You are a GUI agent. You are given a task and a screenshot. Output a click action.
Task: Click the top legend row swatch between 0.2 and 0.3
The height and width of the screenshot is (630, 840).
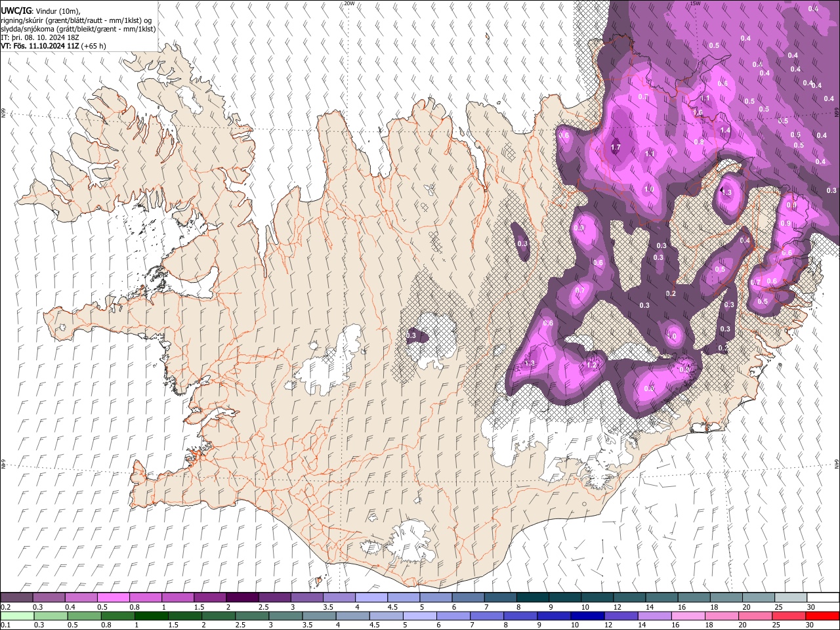click(x=16, y=598)
